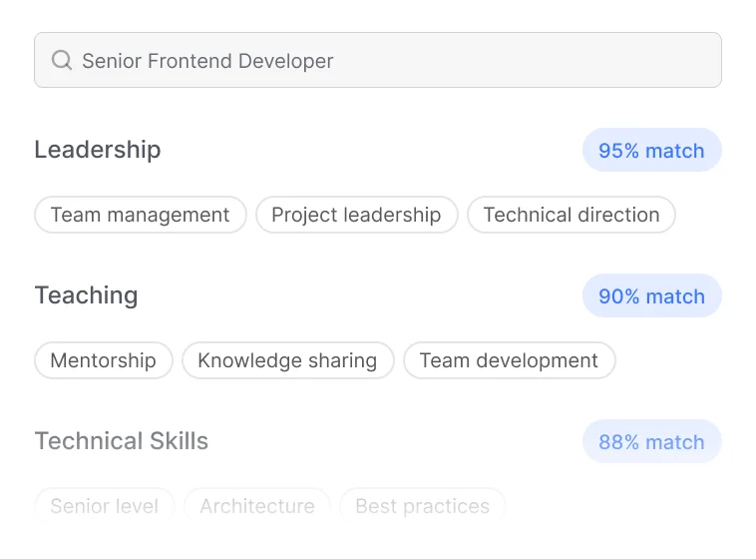This screenshot has height=559, width=756.
Task: Select the Team management tag
Action: click(x=141, y=215)
